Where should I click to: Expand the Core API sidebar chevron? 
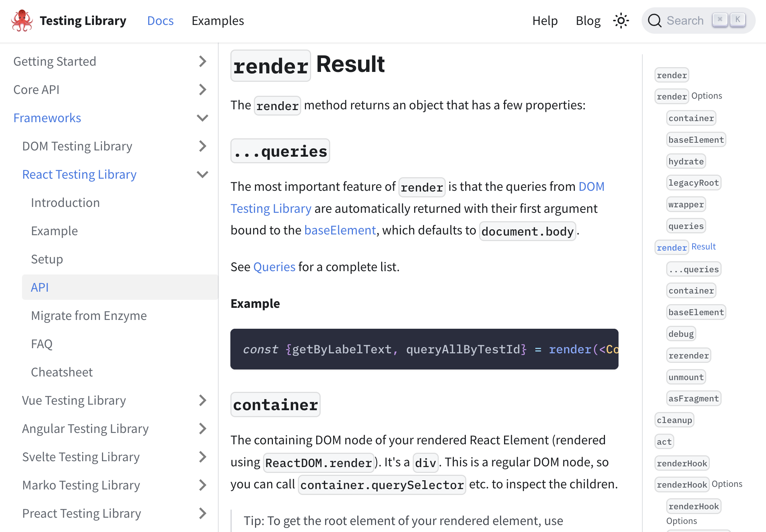pyautogui.click(x=202, y=90)
